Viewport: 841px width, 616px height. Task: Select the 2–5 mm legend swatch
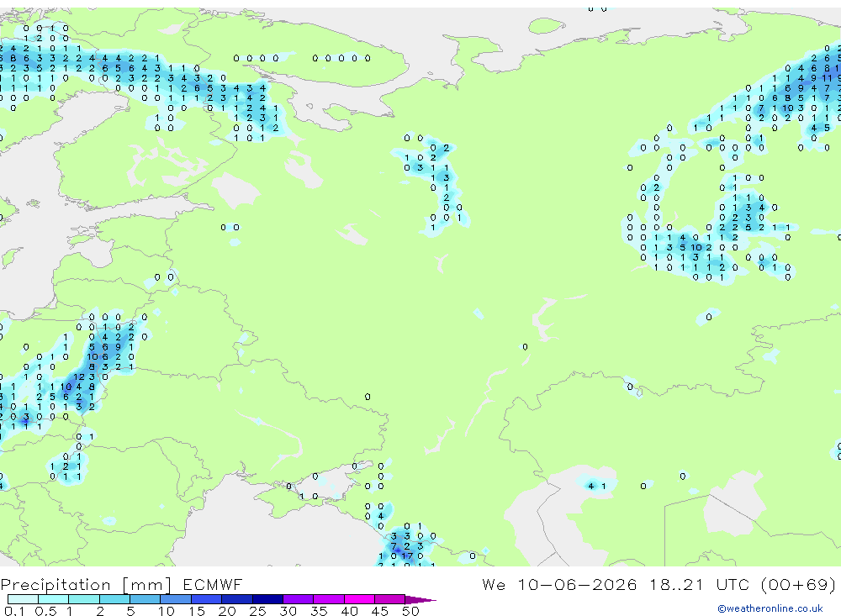114,599
